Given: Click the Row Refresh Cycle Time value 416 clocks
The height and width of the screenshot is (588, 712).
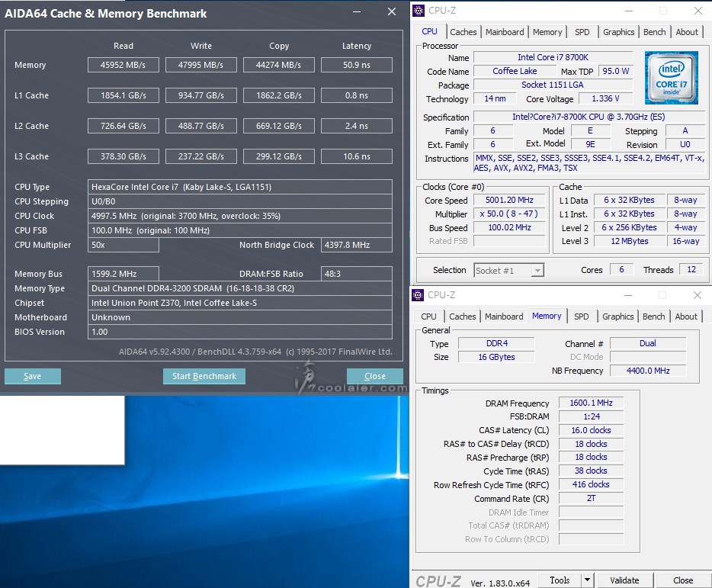Looking at the screenshot, I should tap(591, 484).
